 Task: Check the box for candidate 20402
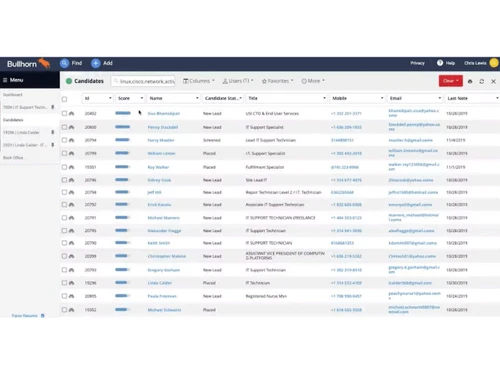(64, 113)
